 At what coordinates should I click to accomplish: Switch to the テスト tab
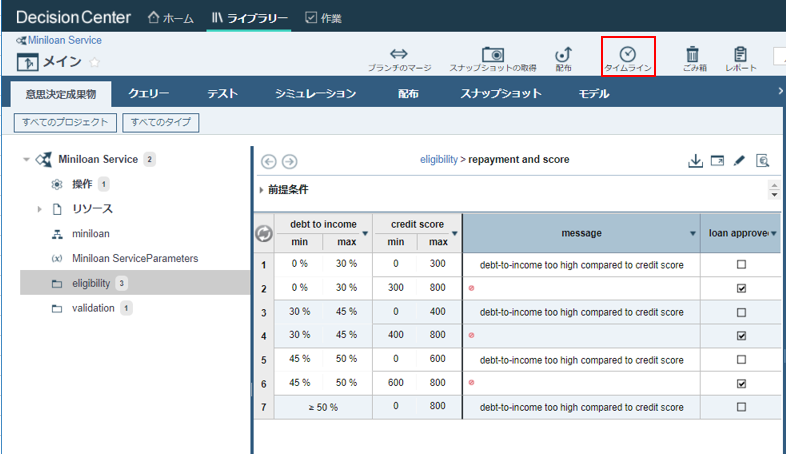coord(223,94)
